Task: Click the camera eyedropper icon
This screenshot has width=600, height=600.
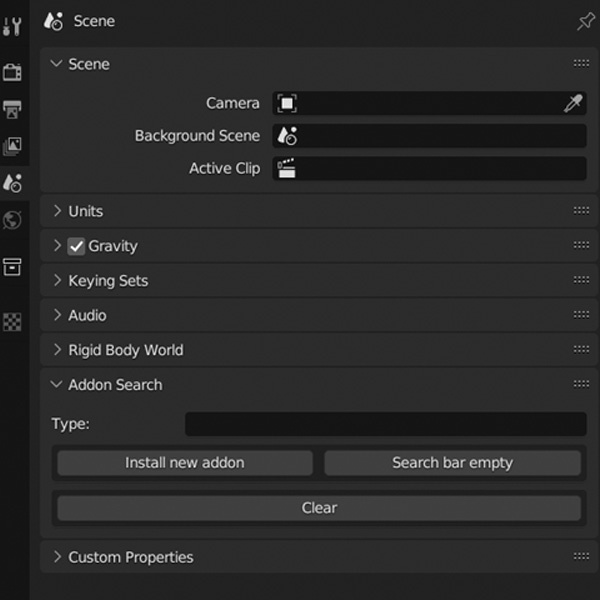Action: coord(572,103)
